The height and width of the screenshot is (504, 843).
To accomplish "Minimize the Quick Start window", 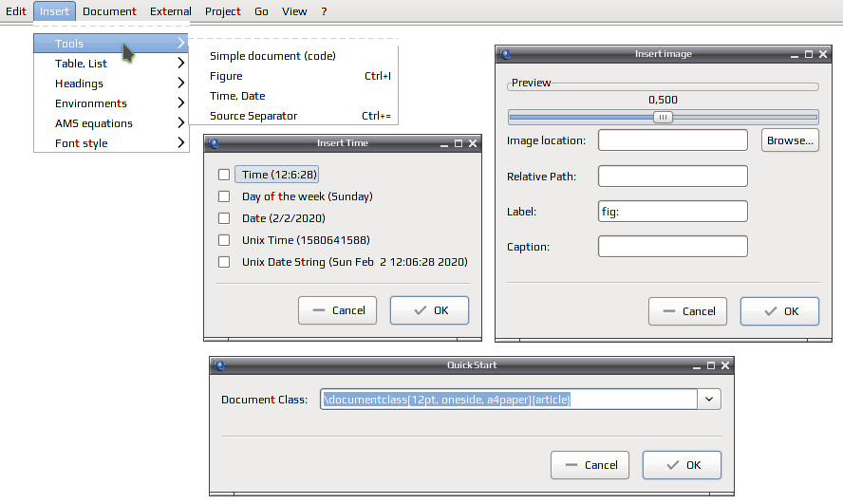I will 697,365.
